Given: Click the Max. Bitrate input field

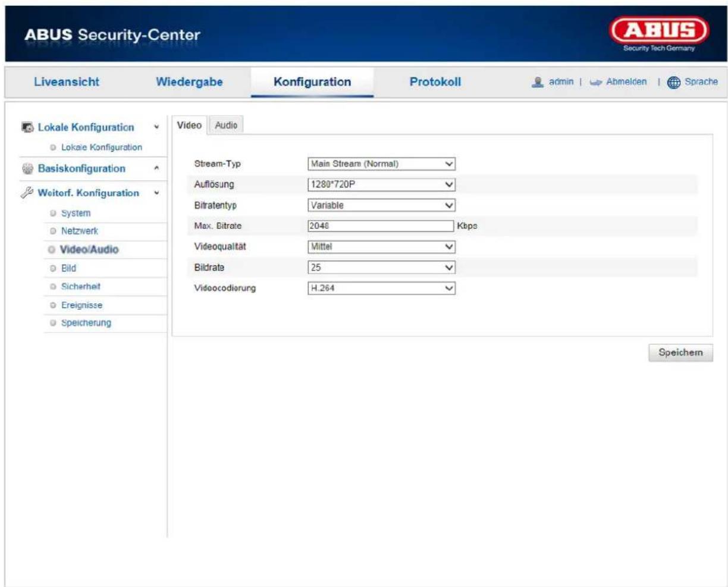Looking at the screenshot, I should [381, 226].
